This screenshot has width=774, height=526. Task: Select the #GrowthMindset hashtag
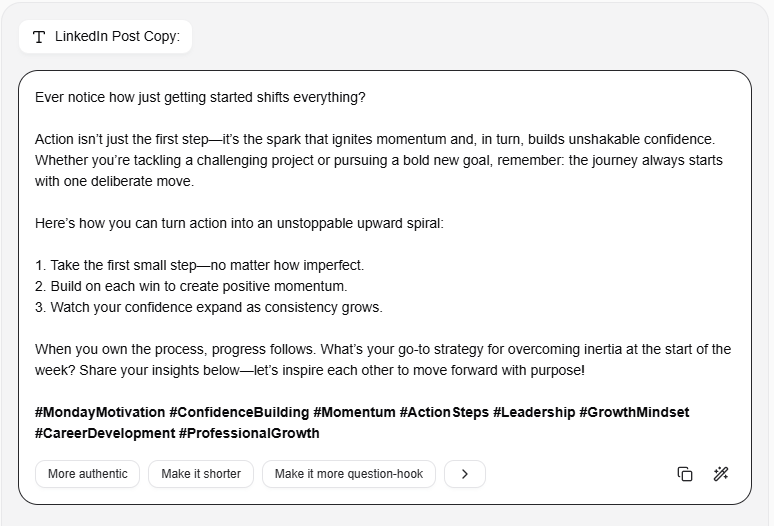[634, 412]
